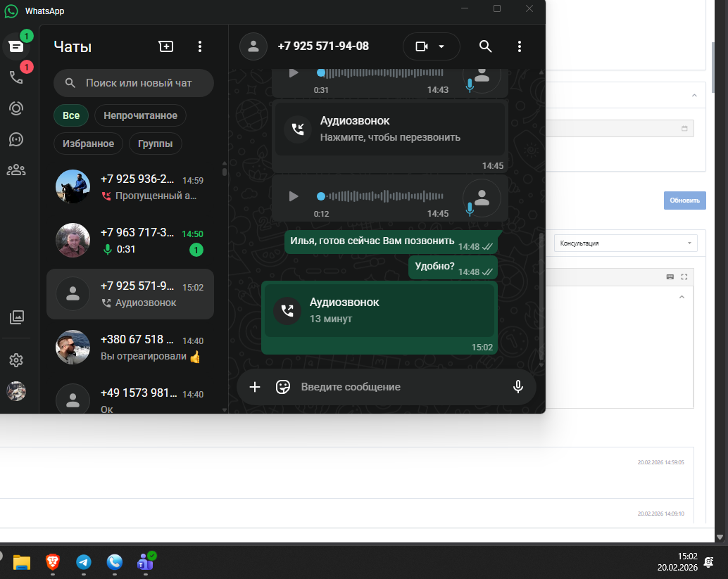Select the Все filter chip
The width and height of the screenshot is (728, 579).
coord(71,115)
